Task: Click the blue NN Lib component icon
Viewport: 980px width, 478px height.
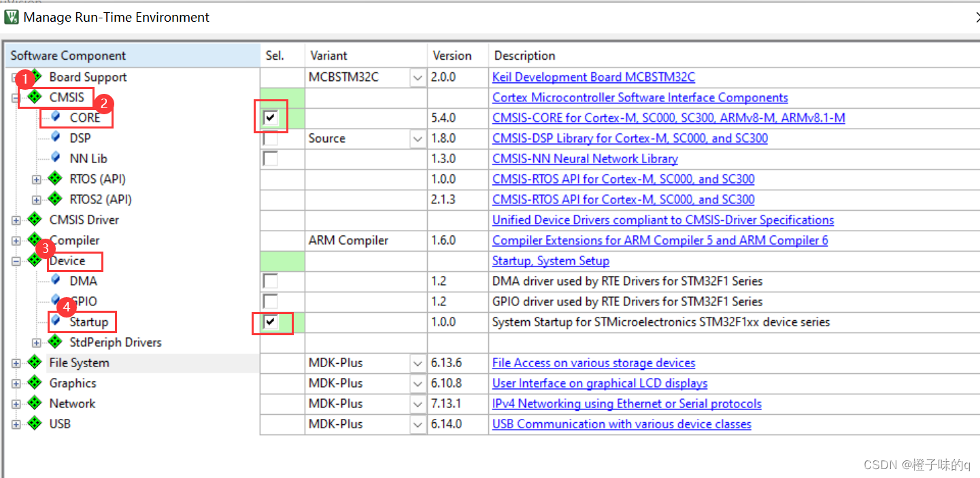Action: pyautogui.click(x=56, y=158)
